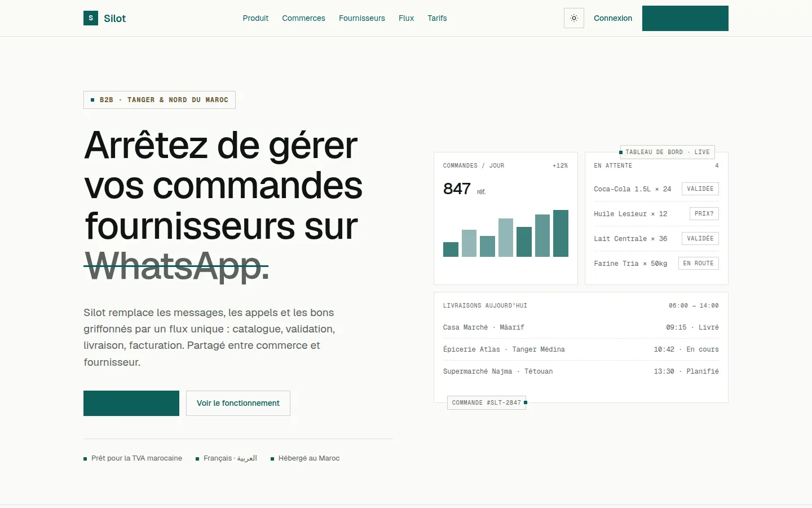Image resolution: width=812 pixels, height=508 pixels.
Task: Click the PRIX? tag for Huile Lesieur
Action: tap(704, 214)
